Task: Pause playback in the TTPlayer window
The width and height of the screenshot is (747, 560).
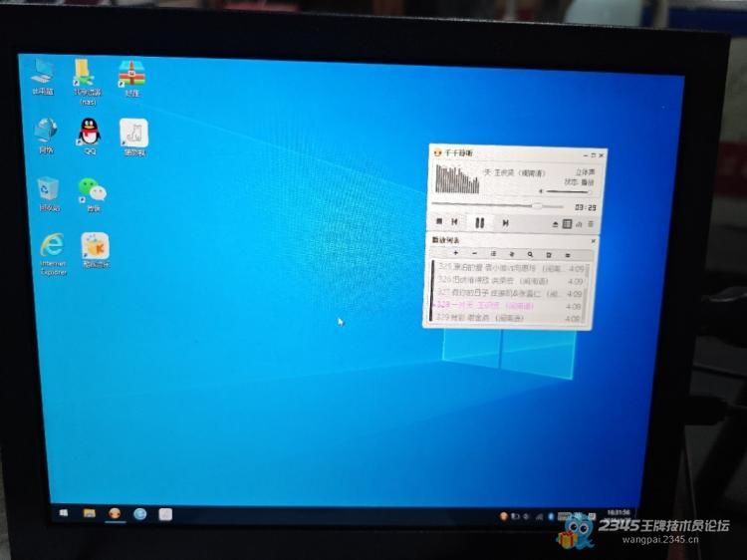Action: [x=479, y=223]
